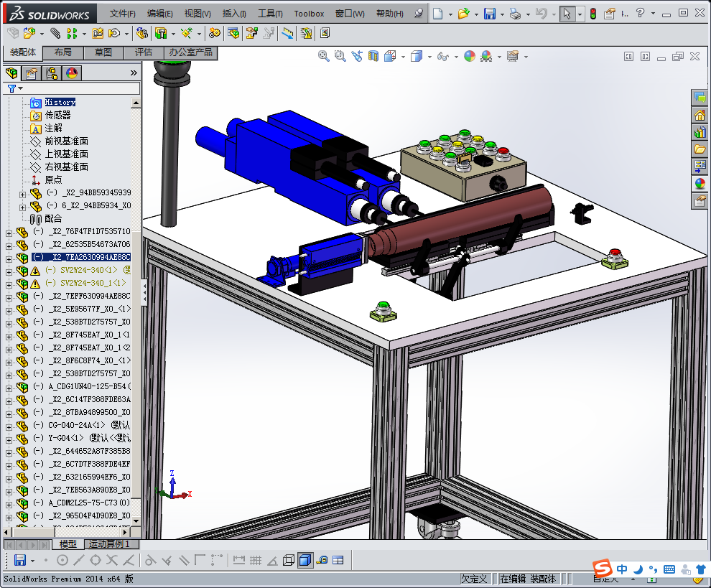Click the Bill of Materials icon
Viewport: 711px width, 588px height.
233,33
